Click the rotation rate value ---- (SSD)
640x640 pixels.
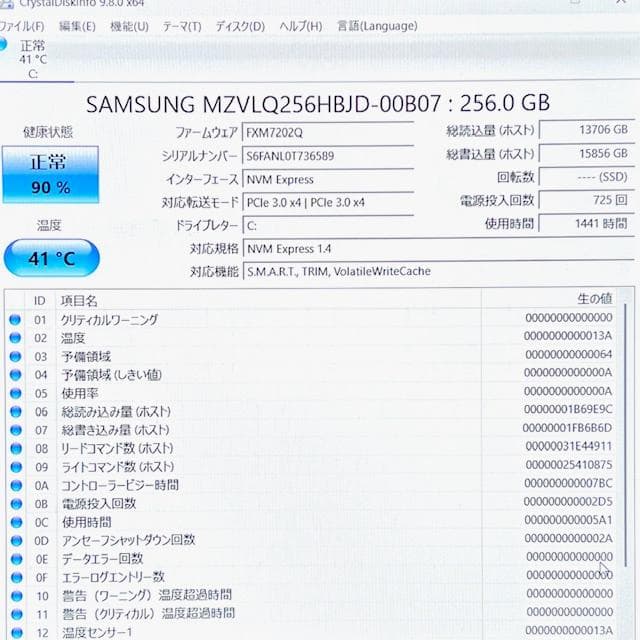point(587,177)
